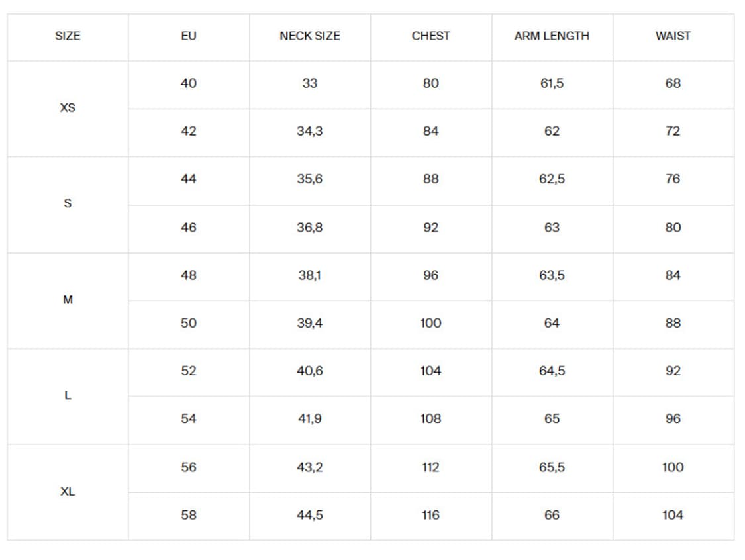Select the L size label
This screenshot has width=745, height=560.
pyautogui.click(x=68, y=395)
